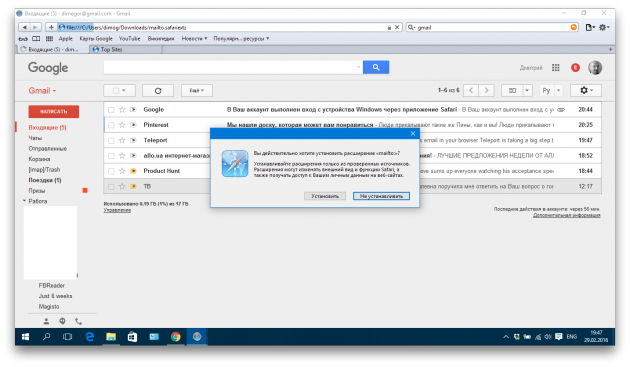
Task: Add a bookmark with the plus button
Action: point(51,27)
